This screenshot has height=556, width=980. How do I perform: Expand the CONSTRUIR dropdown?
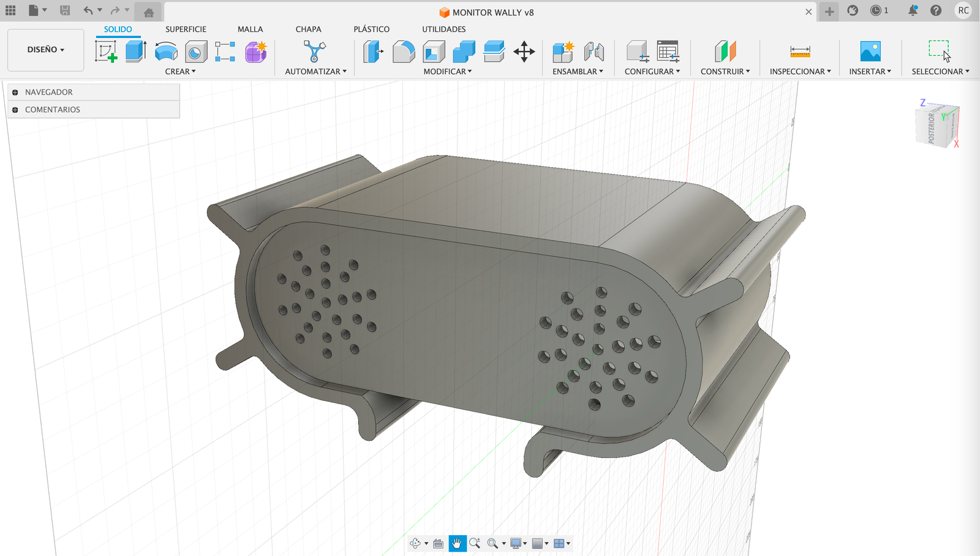725,72
